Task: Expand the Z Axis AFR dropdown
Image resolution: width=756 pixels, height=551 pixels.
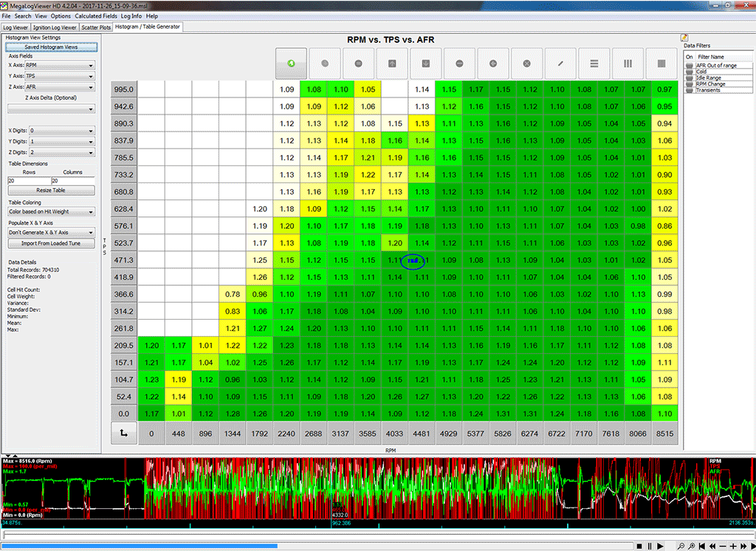Action: click(x=60, y=86)
